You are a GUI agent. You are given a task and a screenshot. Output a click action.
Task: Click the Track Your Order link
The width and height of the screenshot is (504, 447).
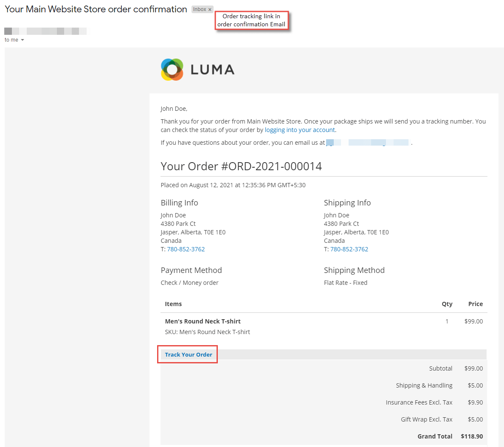click(188, 354)
